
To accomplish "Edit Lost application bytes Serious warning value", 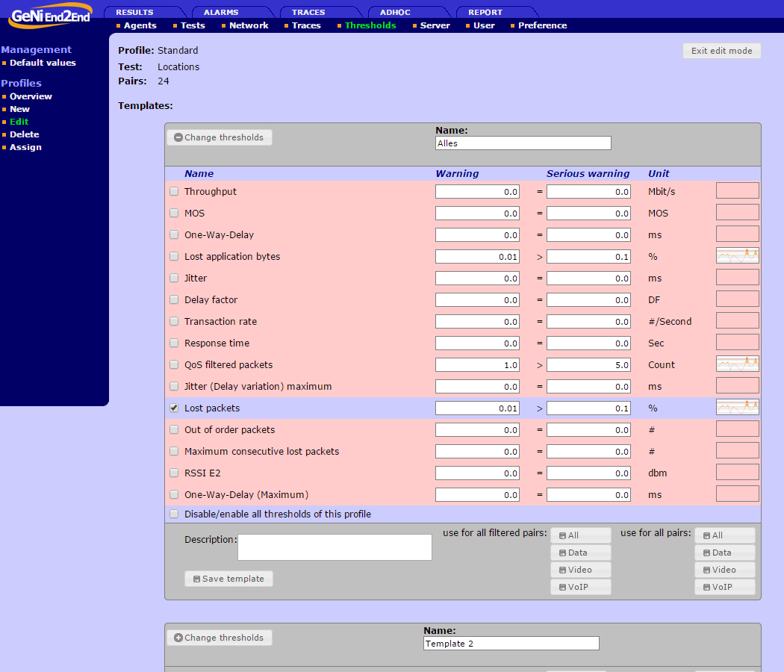I will pyautogui.click(x=588, y=257).
